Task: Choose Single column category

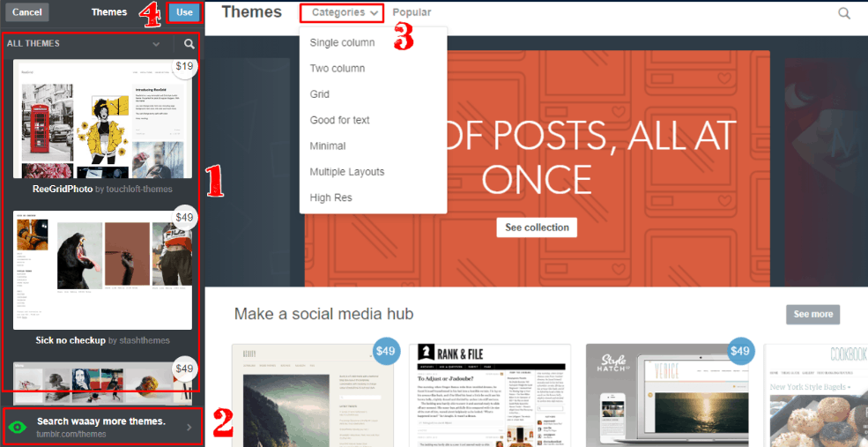Action: 342,42
